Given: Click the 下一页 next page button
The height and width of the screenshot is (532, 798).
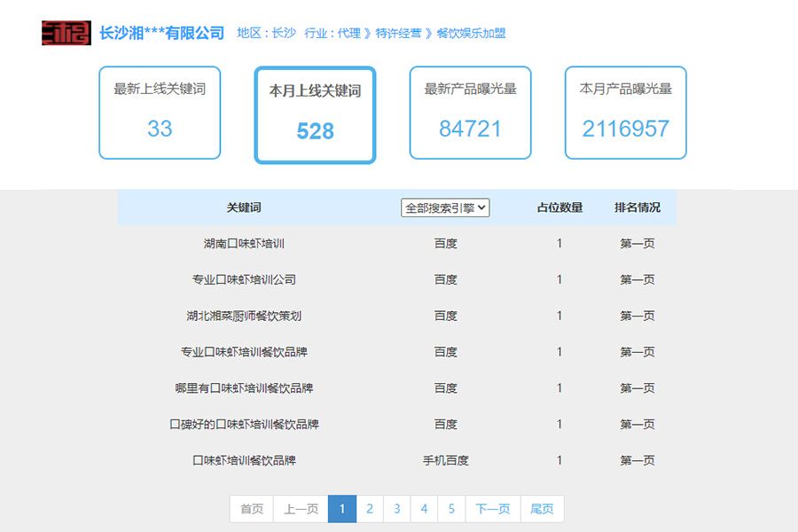Looking at the screenshot, I should coord(493,509).
